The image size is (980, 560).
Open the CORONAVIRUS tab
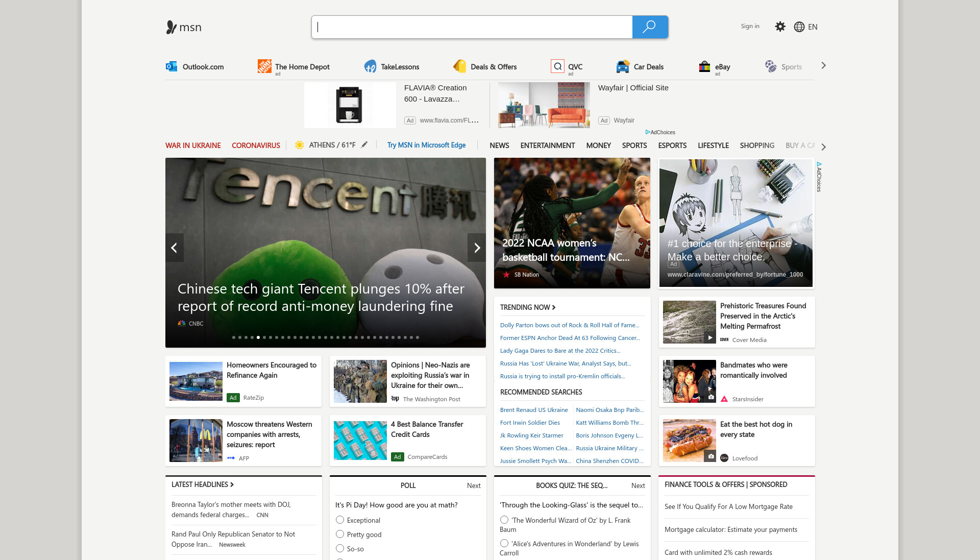[256, 145]
